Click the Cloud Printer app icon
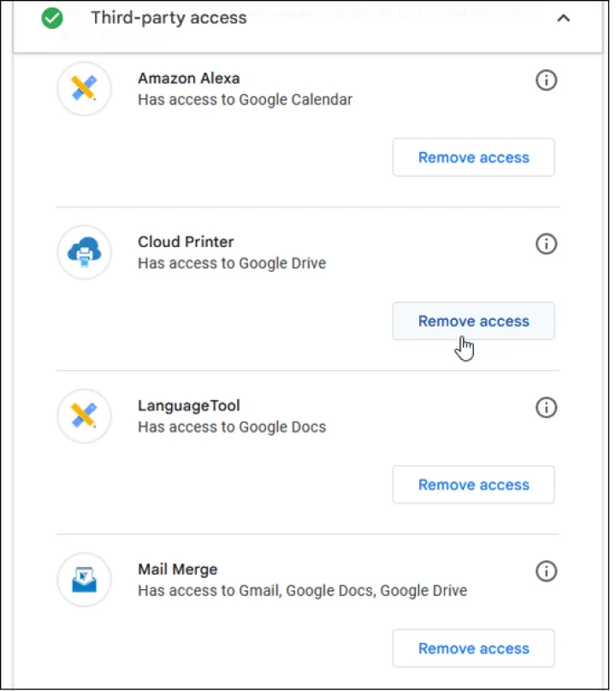Screen dimensions: 616x691 [x=84, y=252]
